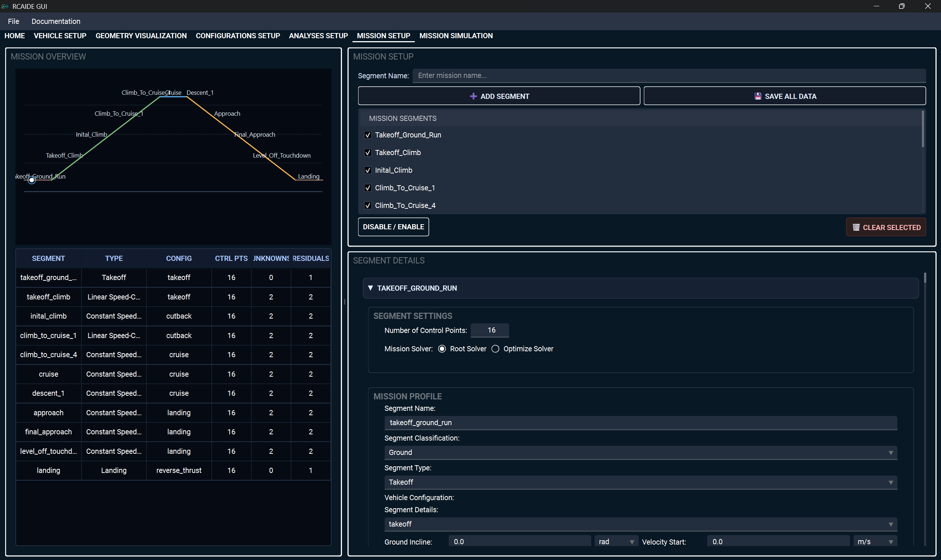Click the Level_Off_Touchdown label on plot
Viewport: 941px width, 560px height.
[x=282, y=155]
